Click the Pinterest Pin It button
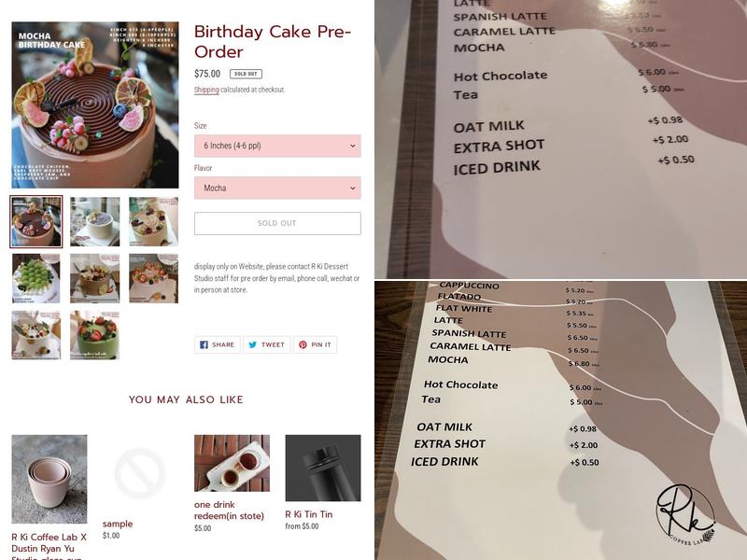The height and width of the screenshot is (560, 747). click(x=315, y=344)
